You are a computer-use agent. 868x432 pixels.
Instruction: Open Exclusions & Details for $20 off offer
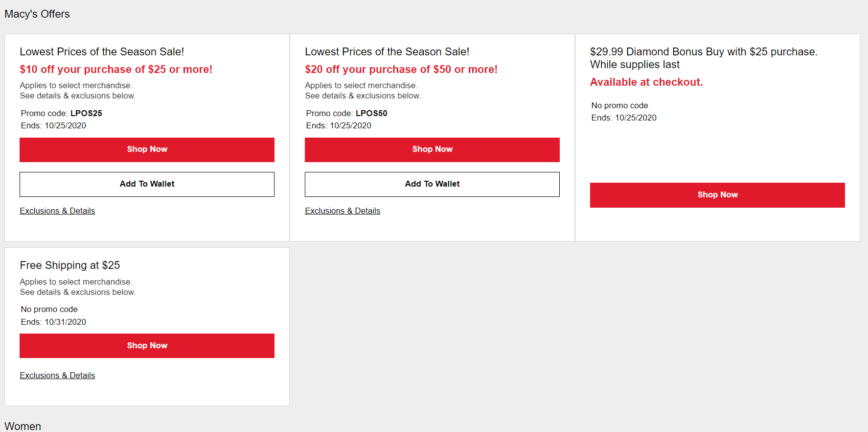[x=343, y=211]
